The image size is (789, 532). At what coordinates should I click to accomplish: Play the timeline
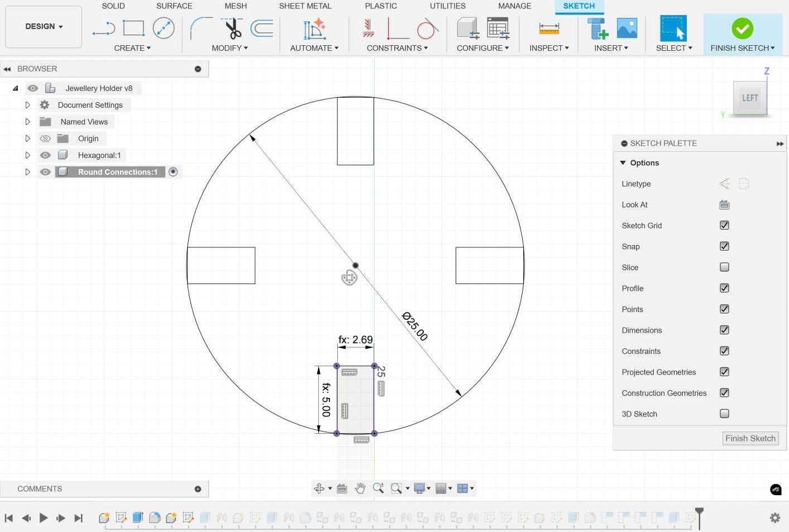[44, 518]
